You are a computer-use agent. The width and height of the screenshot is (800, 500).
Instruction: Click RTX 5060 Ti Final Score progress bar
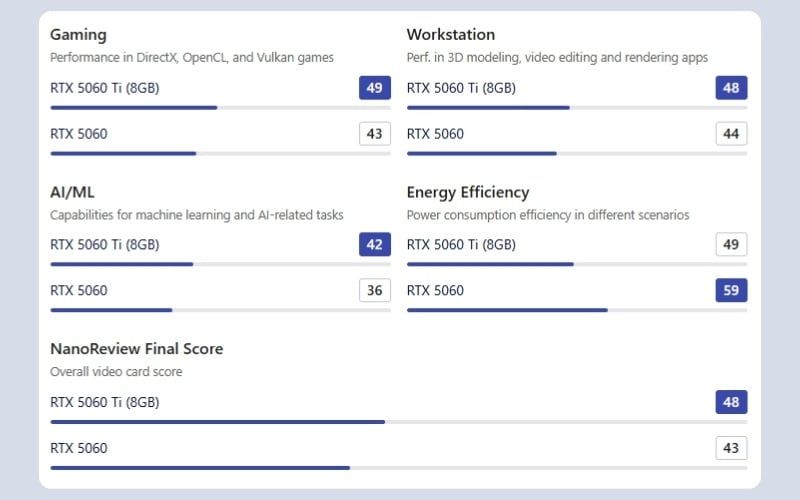pyautogui.click(x=398, y=421)
